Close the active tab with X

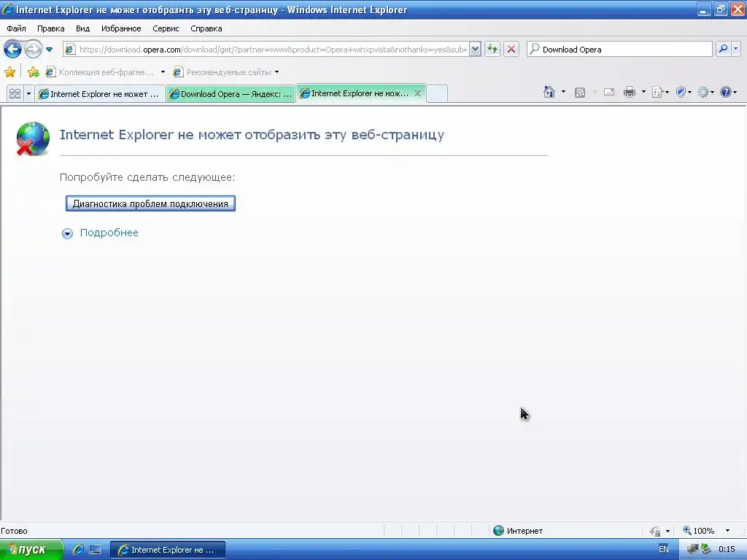tap(417, 93)
